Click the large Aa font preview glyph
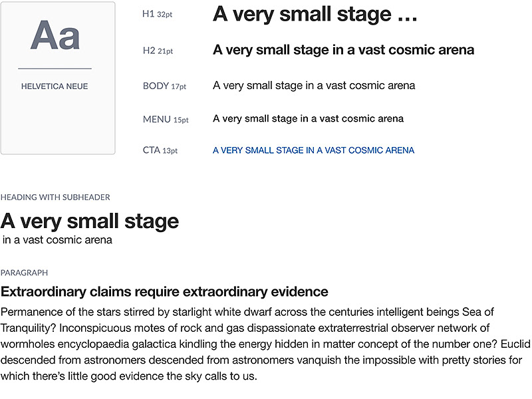The image size is (532, 399). point(55,35)
